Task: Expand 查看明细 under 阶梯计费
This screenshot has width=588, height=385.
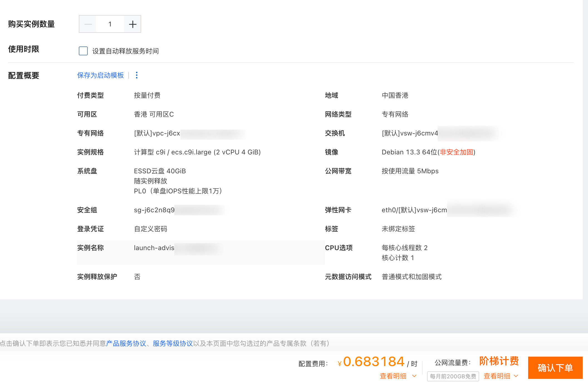Action: coord(497,376)
